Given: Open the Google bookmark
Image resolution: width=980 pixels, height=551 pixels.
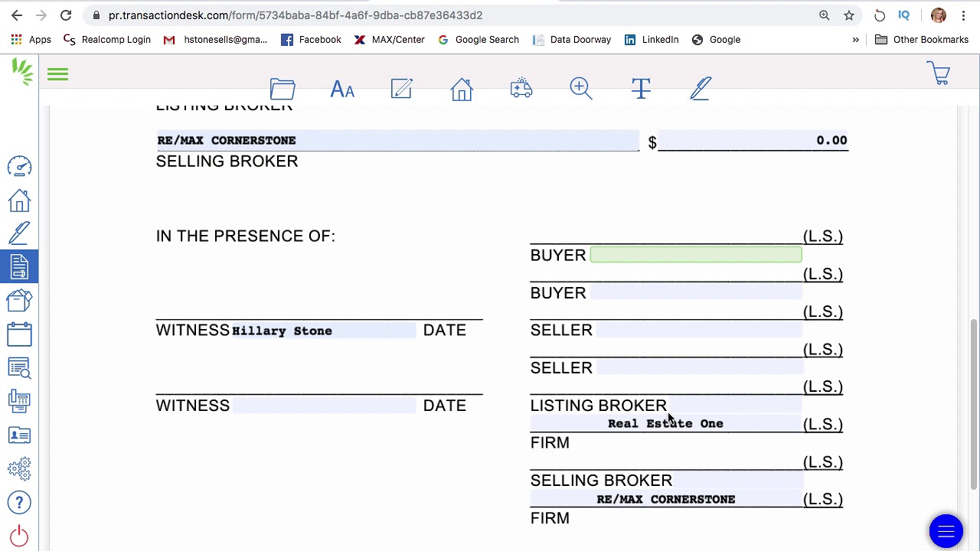Looking at the screenshot, I should pos(716,40).
